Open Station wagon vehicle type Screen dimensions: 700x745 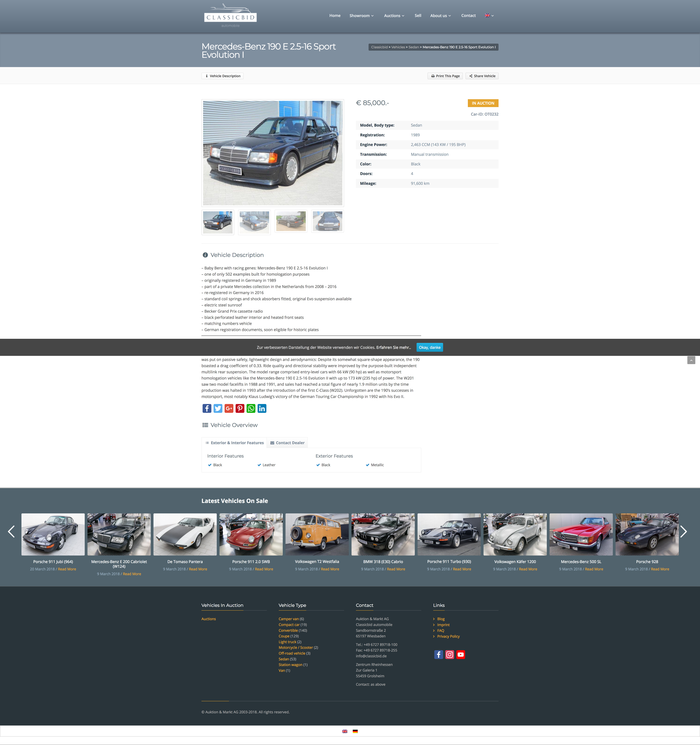tap(290, 665)
